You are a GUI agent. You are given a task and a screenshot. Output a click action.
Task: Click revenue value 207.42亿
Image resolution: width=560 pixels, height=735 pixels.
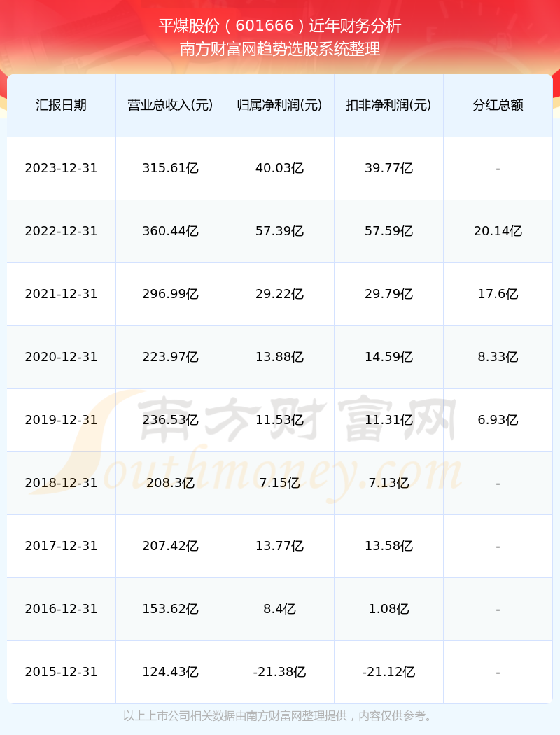(171, 546)
